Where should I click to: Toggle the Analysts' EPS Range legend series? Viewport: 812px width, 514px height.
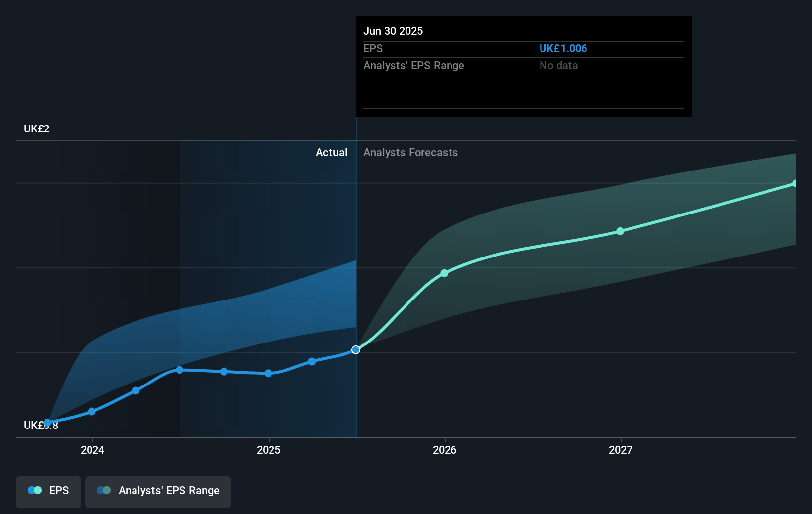[158, 491]
